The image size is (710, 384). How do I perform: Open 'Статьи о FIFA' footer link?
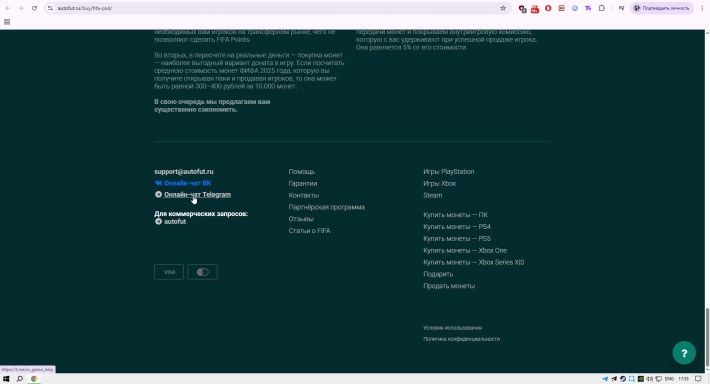point(309,230)
